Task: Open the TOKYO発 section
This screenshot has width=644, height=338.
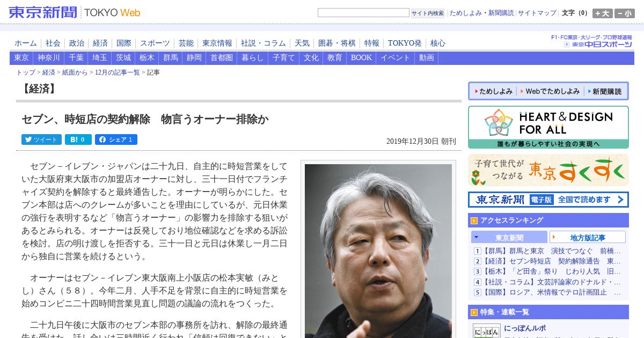Action: pos(405,43)
